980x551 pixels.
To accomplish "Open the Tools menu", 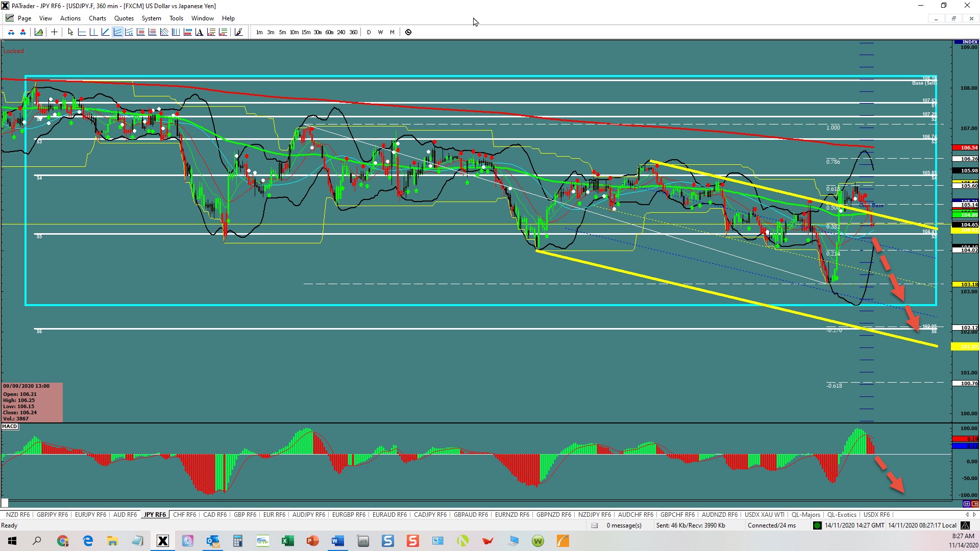I will 176,18.
